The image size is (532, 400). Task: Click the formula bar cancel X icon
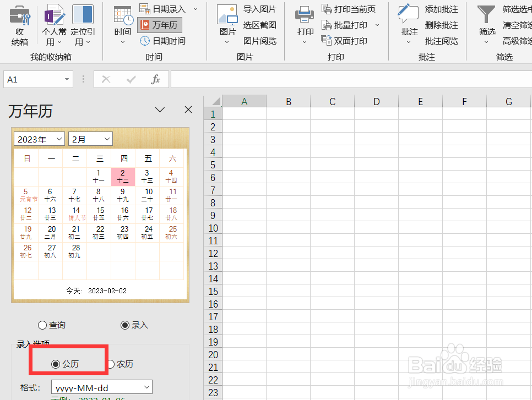click(x=106, y=79)
